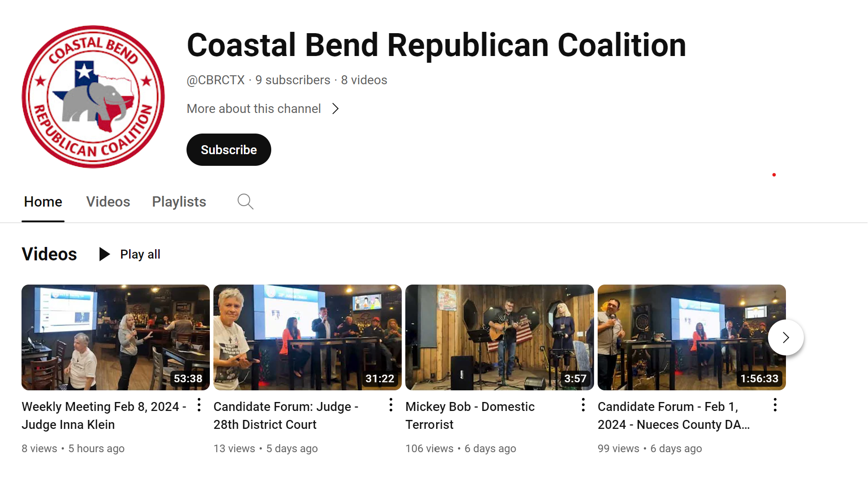
Task: Expand More about this channel chevron
Action: (335, 109)
